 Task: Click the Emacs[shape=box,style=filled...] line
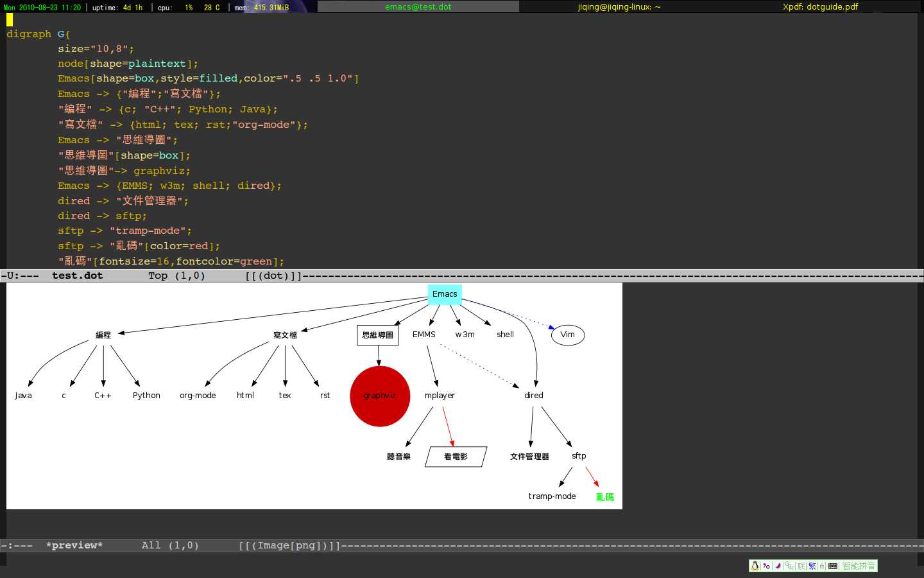[209, 78]
